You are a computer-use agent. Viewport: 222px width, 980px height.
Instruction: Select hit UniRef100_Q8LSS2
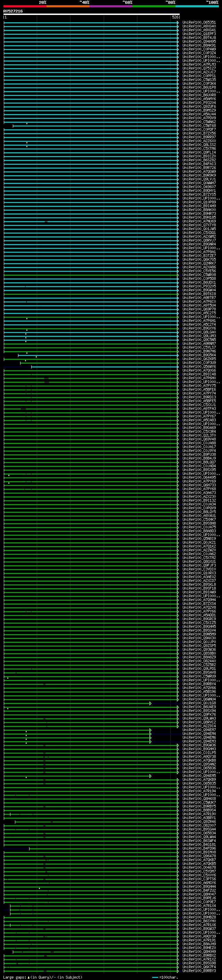199,145
